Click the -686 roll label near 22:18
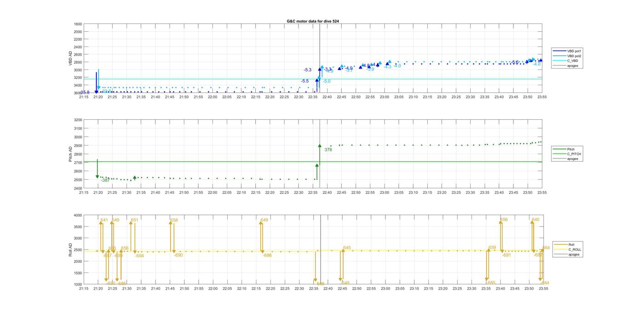 (x=267, y=255)
